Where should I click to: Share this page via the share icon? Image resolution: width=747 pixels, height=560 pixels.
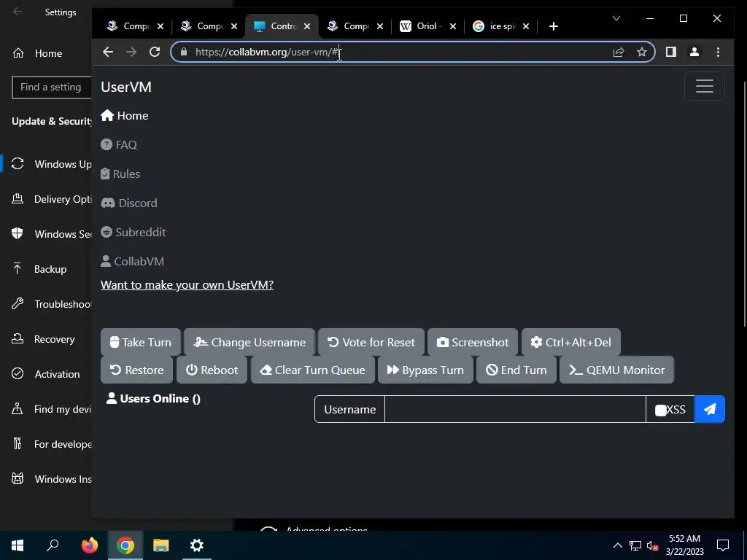(619, 52)
